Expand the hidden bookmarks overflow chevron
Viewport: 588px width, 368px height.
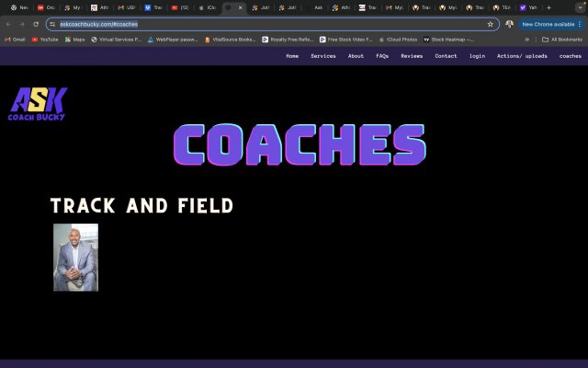526,40
